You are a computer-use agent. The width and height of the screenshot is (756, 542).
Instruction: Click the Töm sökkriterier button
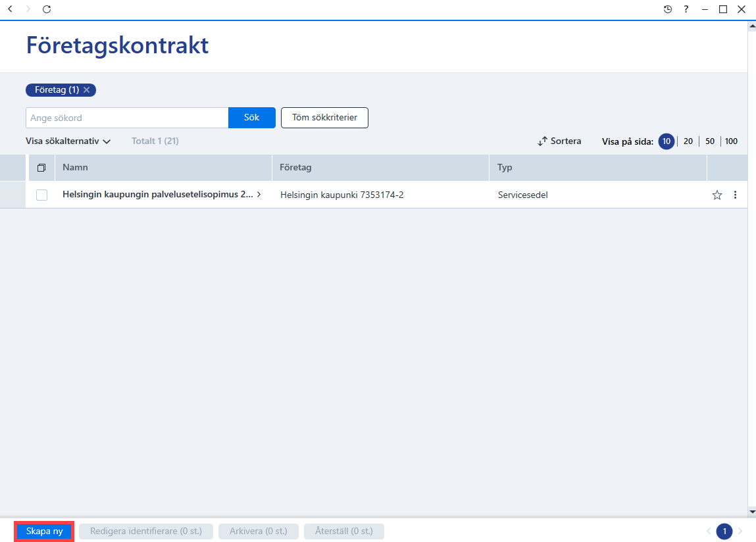click(324, 118)
